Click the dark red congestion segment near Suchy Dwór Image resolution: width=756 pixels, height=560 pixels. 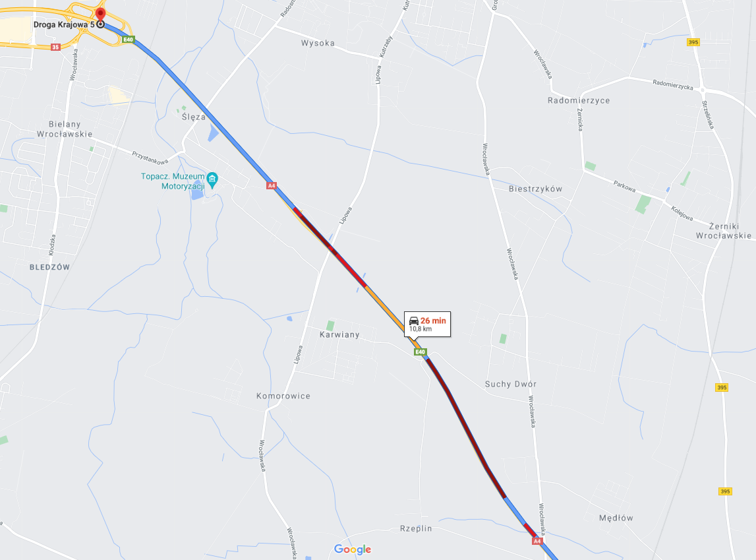(466, 427)
